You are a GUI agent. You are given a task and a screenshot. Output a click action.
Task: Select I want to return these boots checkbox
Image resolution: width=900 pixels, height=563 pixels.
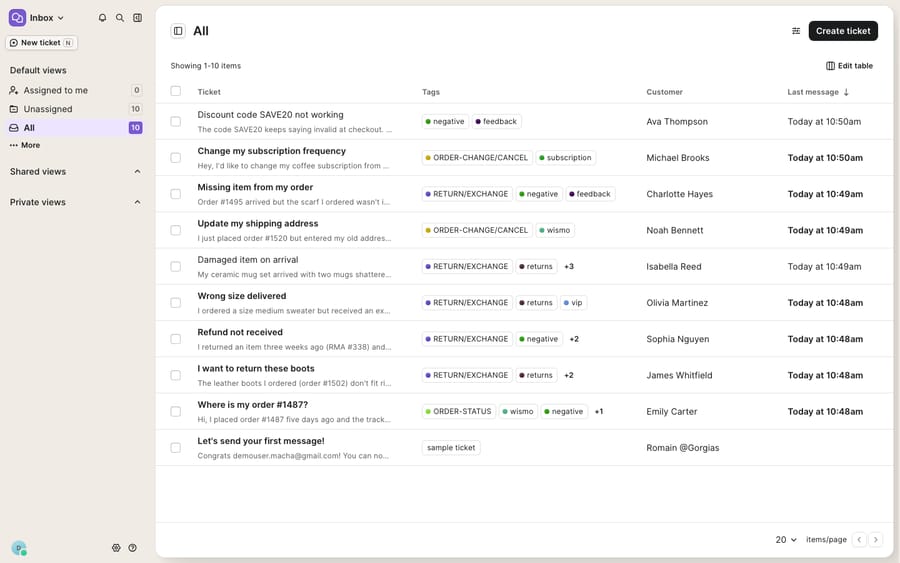click(176, 375)
